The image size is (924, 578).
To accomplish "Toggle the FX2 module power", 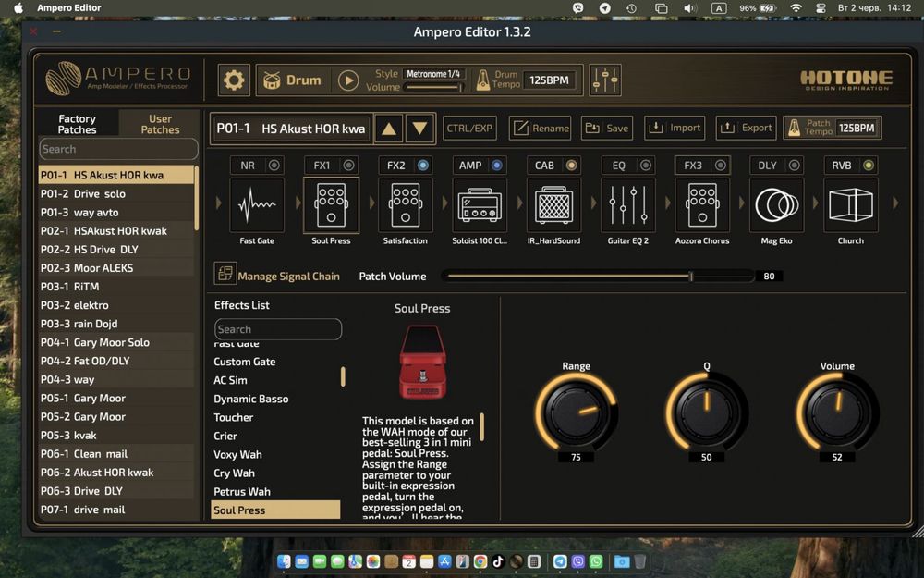I will (x=423, y=166).
